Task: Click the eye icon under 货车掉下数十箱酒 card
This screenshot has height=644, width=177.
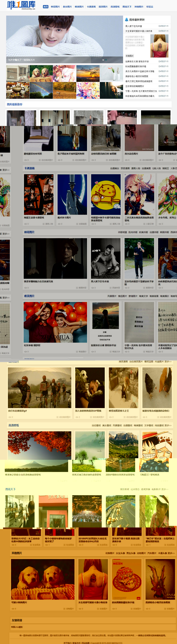Action: pos(114,545)
